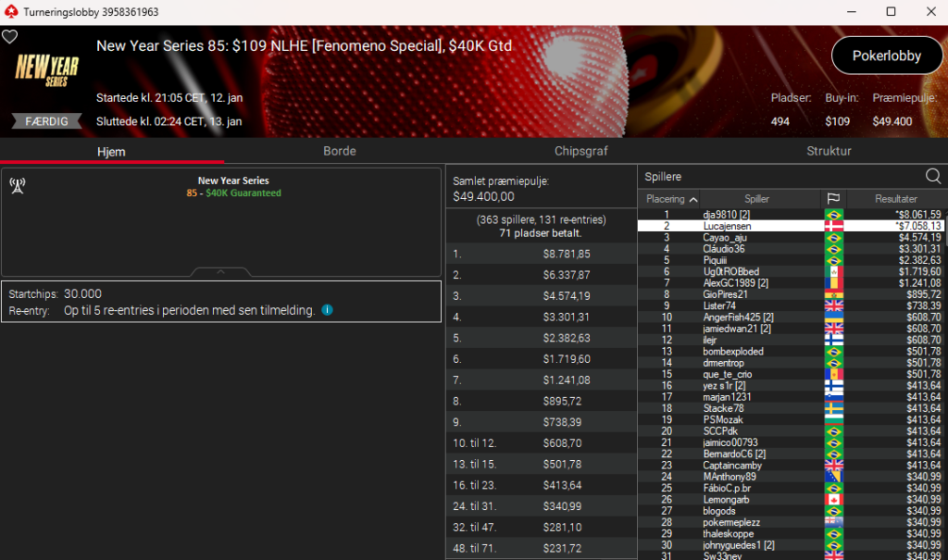
Task: Click Denmark flag next to Lucajensen
Action: pos(834,226)
